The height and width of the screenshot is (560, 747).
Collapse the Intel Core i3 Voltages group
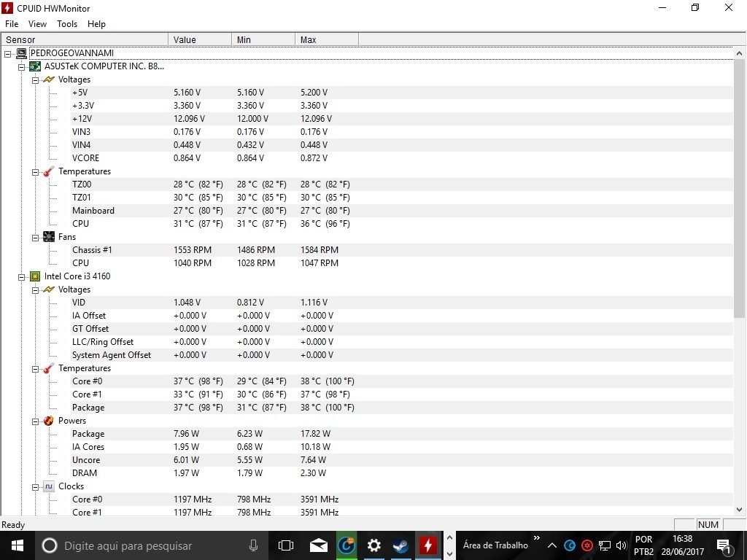point(35,290)
